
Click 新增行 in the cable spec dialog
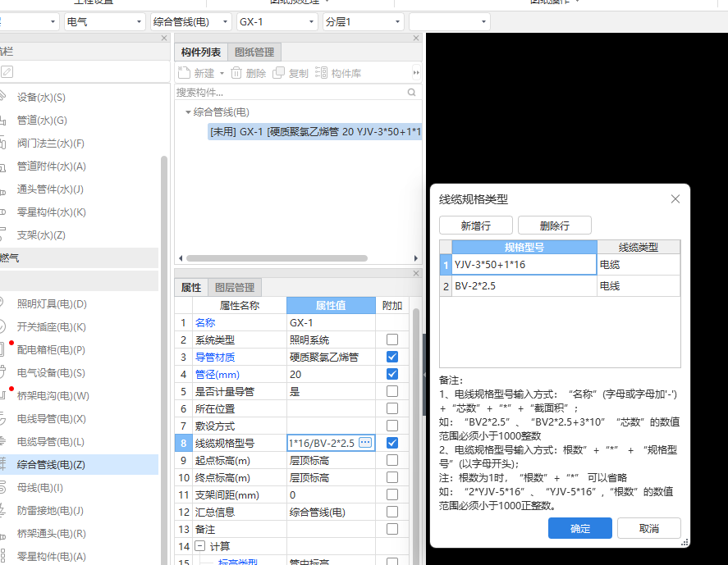[476, 226]
